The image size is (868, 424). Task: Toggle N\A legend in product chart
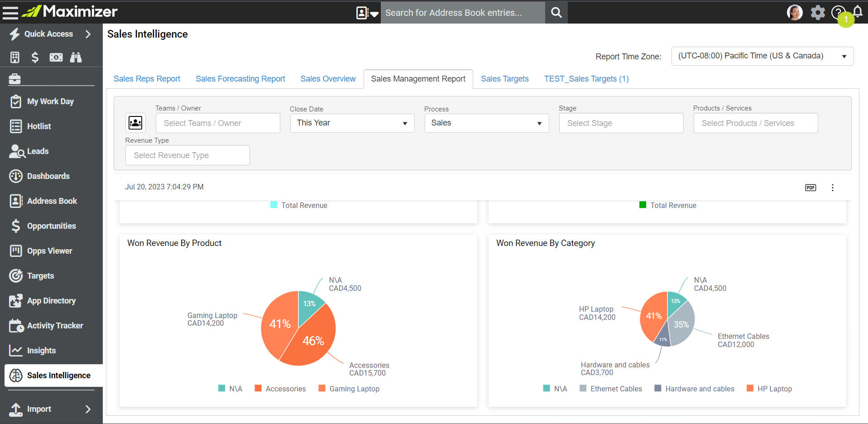coord(230,389)
